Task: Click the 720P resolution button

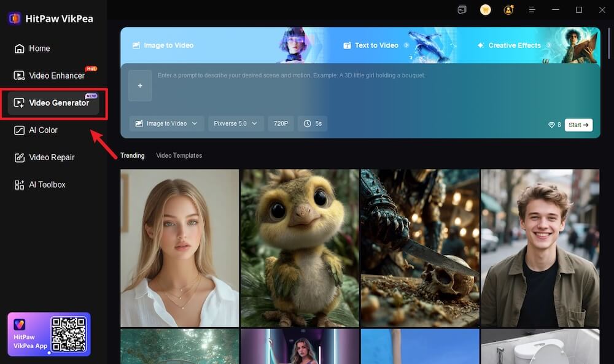Action: click(281, 123)
